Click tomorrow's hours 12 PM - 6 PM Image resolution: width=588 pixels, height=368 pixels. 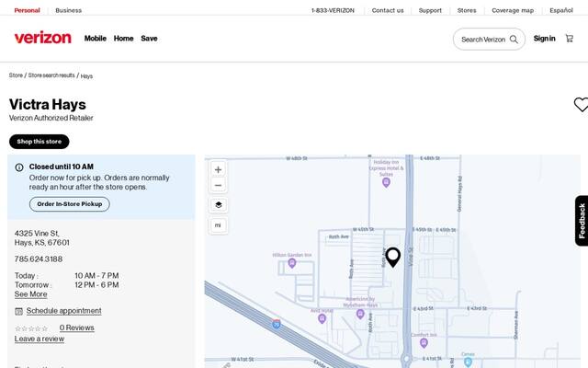[96, 285]
